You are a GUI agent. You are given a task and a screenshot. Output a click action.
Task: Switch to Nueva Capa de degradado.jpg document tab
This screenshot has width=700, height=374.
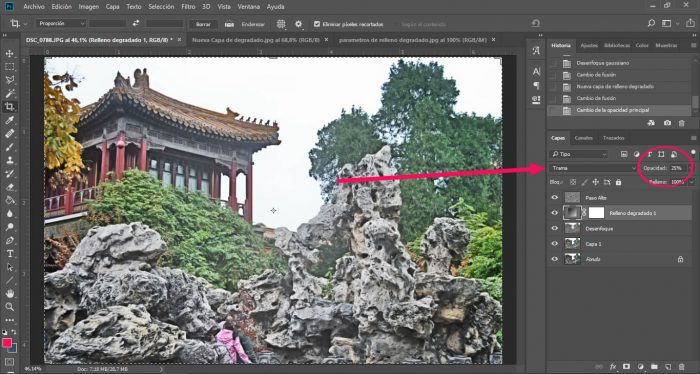(x=256, y=40)
